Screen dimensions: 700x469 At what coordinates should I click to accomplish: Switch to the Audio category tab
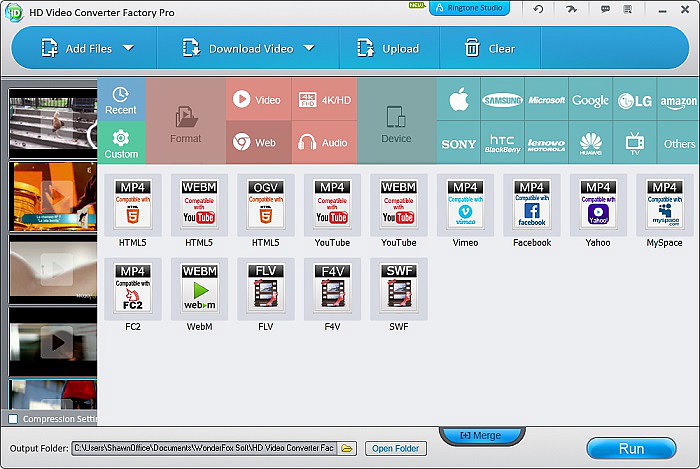pos(323,142)
